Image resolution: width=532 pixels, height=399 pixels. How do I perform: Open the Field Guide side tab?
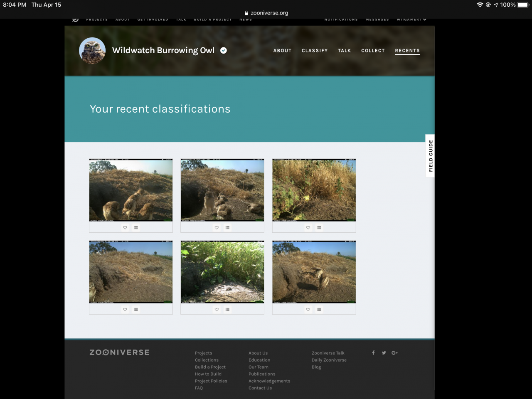pyautogui.click(x=430, y=156)
